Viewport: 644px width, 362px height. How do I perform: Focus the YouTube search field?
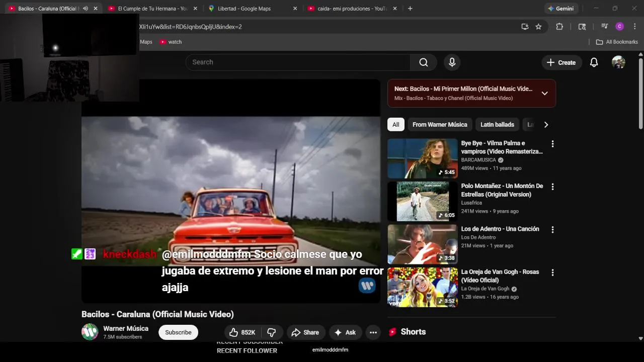pos(298,62)
